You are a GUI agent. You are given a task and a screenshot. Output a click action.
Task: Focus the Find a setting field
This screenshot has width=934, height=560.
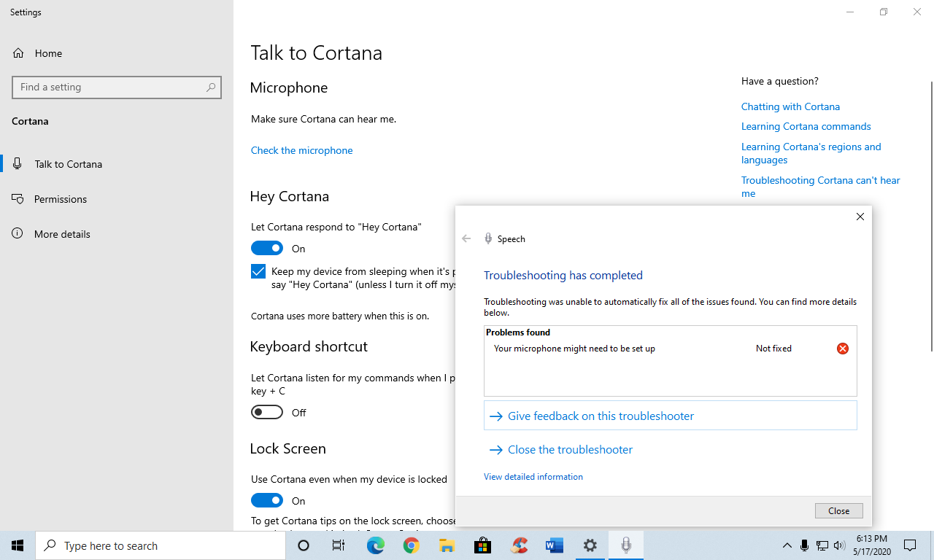point(117,87)
